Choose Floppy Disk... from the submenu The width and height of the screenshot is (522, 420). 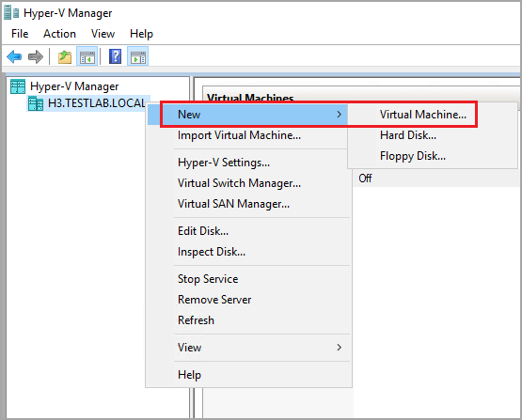click(413, 156)
